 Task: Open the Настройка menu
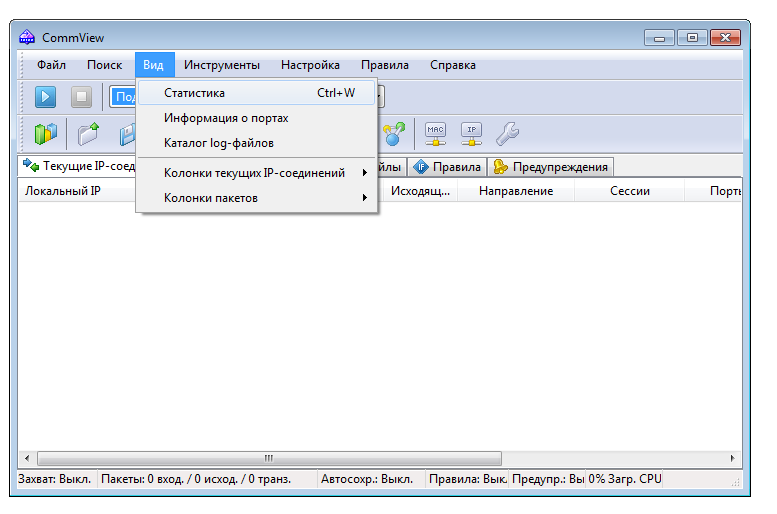click(x=310, y=65)
